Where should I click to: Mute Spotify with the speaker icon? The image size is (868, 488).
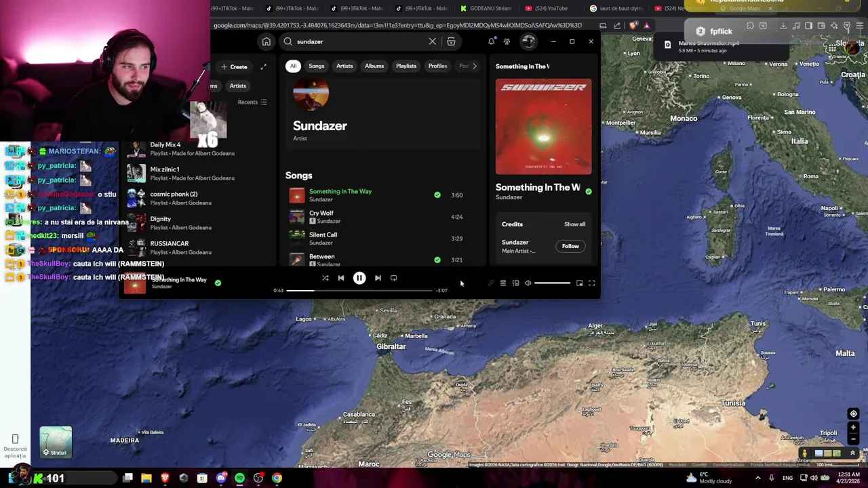528,283
